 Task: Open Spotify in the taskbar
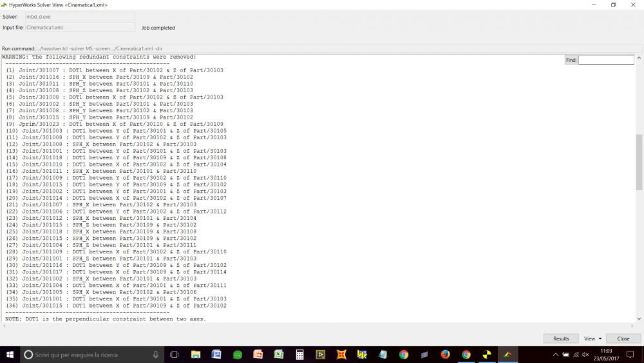coord(238,355)
